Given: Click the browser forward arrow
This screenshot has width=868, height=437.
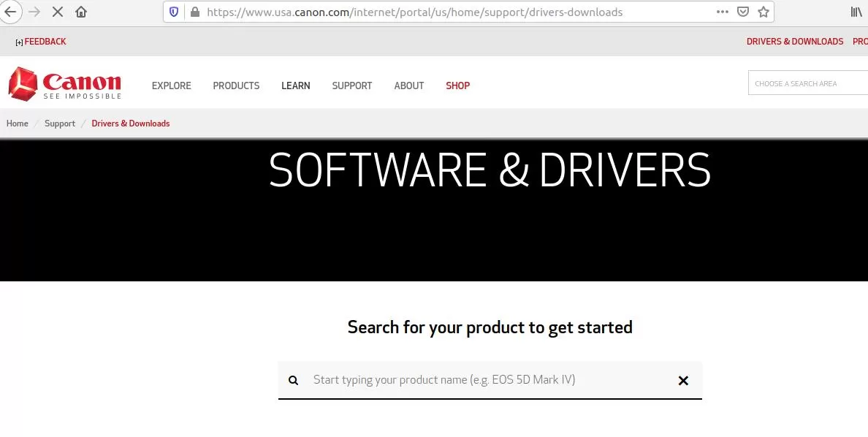Looking at the screenshot, I should coord(34,12).
